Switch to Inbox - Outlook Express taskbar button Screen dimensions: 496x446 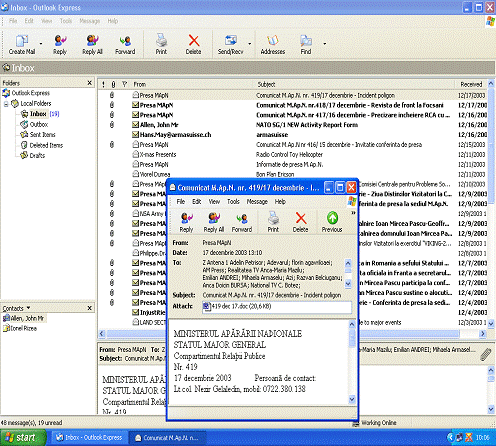coord(89,437)
